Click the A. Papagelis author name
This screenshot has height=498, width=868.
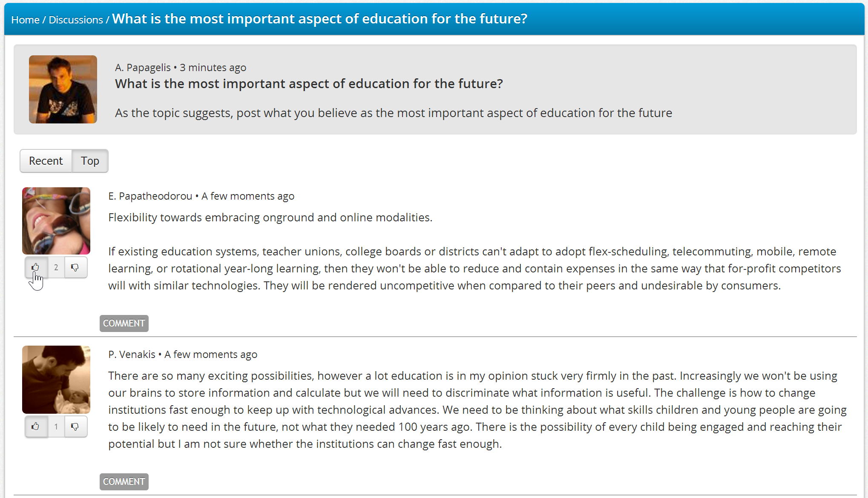tap(143, 67)
